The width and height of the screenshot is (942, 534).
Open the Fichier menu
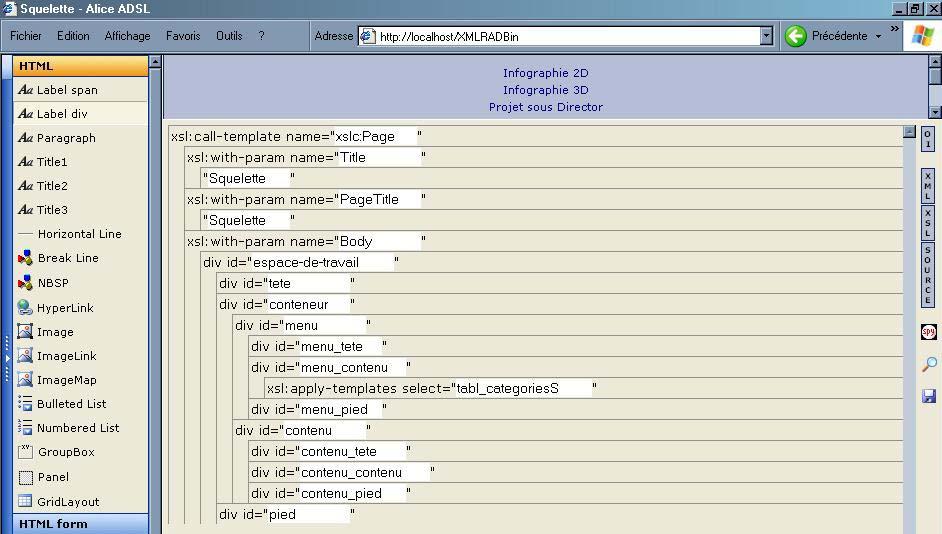26,36
